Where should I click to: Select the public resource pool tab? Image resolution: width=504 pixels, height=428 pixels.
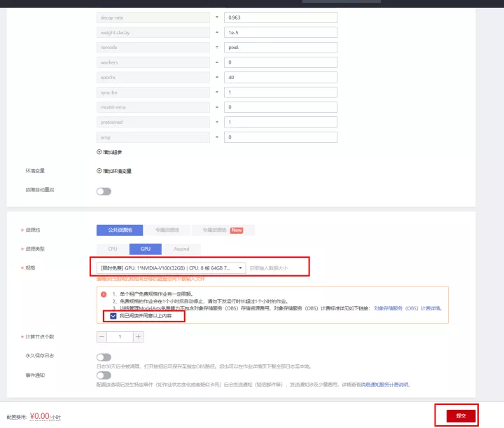(x=119, y=230)
